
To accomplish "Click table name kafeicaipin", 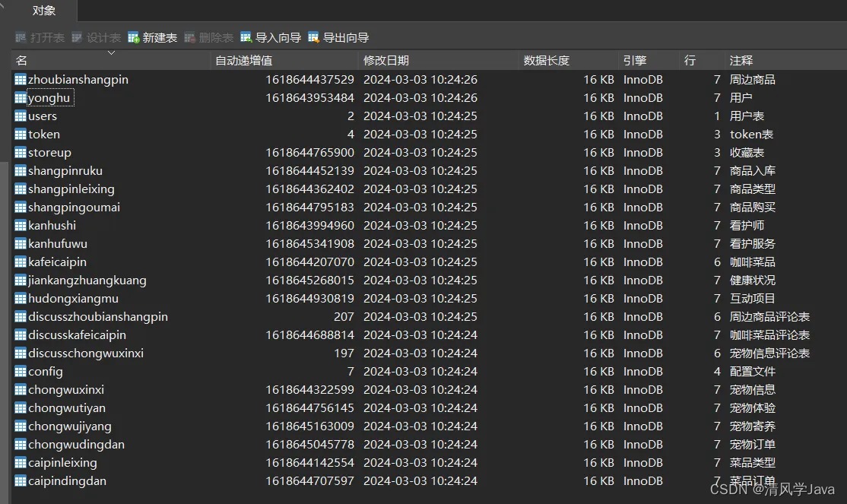I will coord(57,262).
